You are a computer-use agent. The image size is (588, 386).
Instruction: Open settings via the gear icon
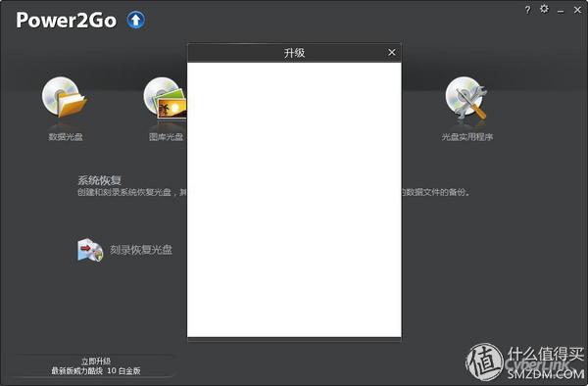click(x=544, y=9)
